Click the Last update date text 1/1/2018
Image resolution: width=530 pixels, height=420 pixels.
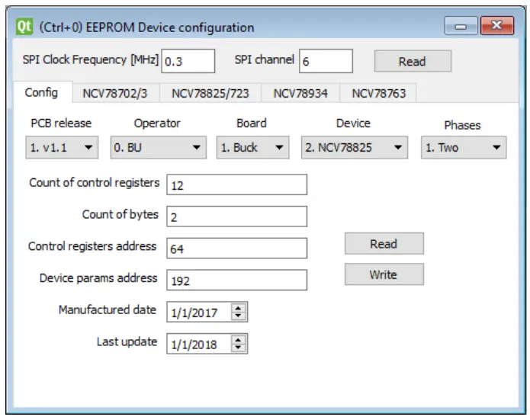[x=194, y=345]
